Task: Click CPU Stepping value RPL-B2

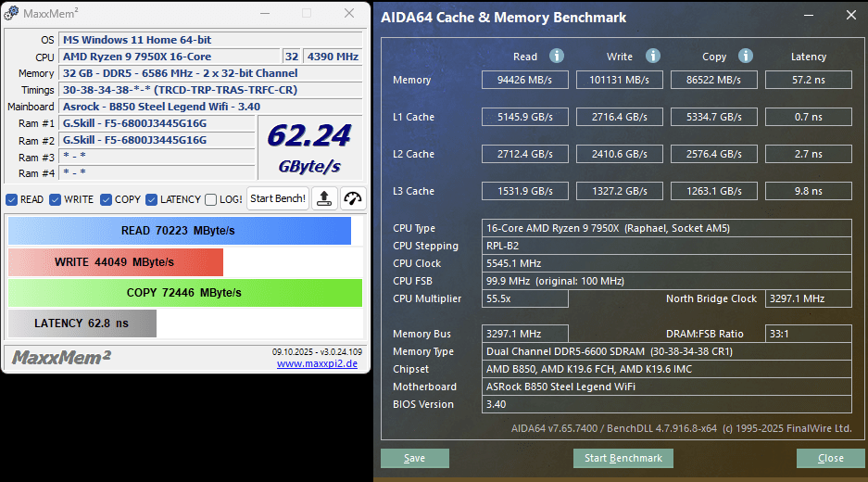Action: coord(666,246)
